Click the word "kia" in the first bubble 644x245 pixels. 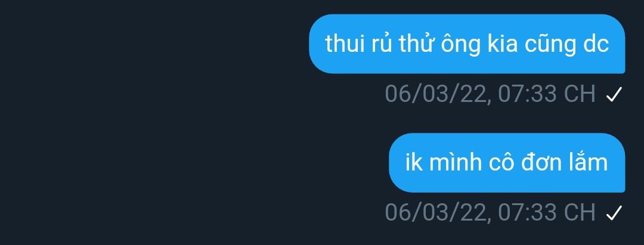(x=502, y=43)
